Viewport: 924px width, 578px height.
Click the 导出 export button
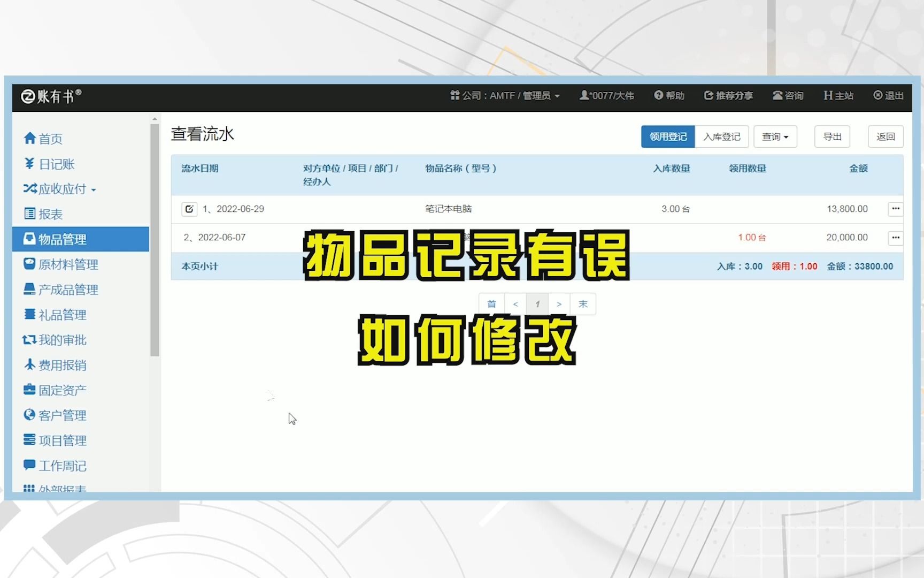point(832,136)
